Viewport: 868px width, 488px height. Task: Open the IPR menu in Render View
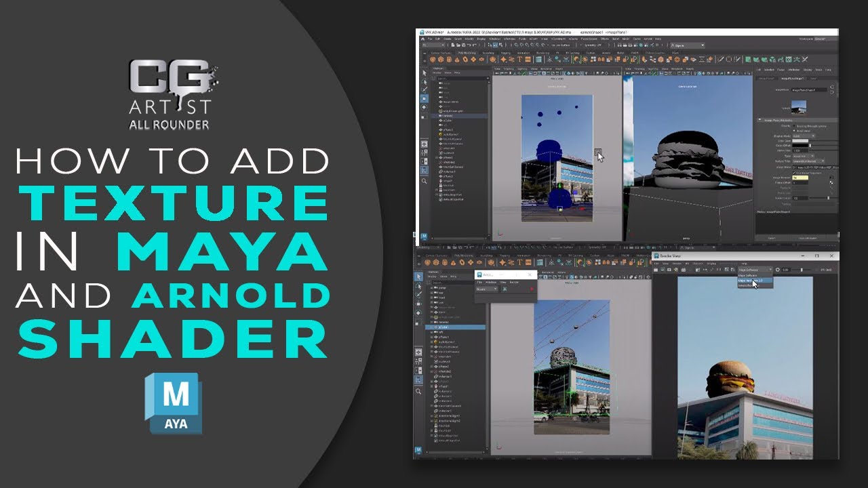click(687, 264)
